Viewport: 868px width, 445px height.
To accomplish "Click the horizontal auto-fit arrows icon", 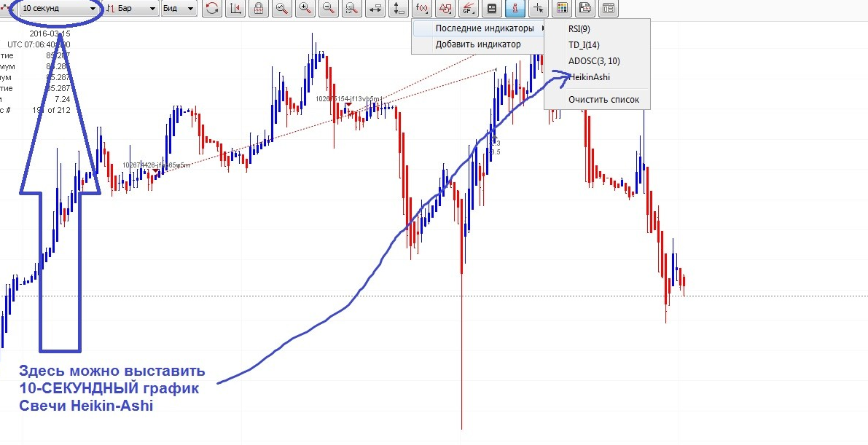I will pyautogui.click(x=375, y=9).
